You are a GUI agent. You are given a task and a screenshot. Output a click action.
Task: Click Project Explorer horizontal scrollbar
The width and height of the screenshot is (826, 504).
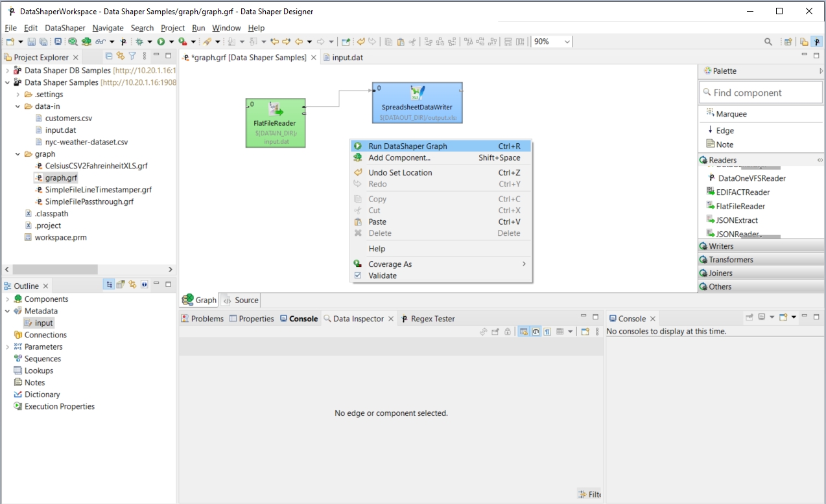[x=55, y=269]
